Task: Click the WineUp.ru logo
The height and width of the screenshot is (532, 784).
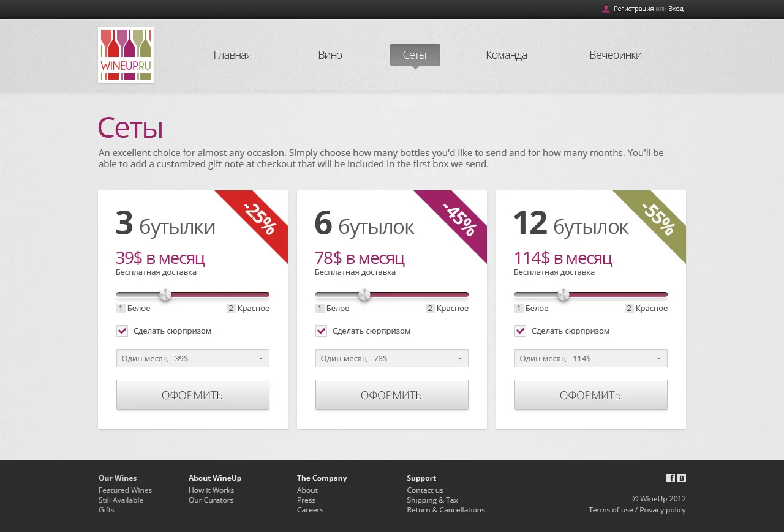Action: [126, 54]
